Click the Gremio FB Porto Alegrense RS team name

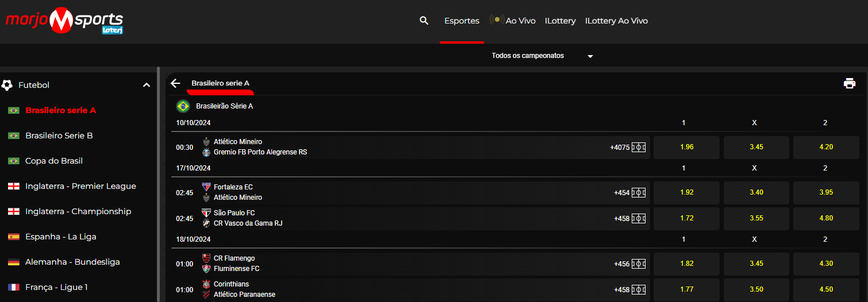point(260,152)
